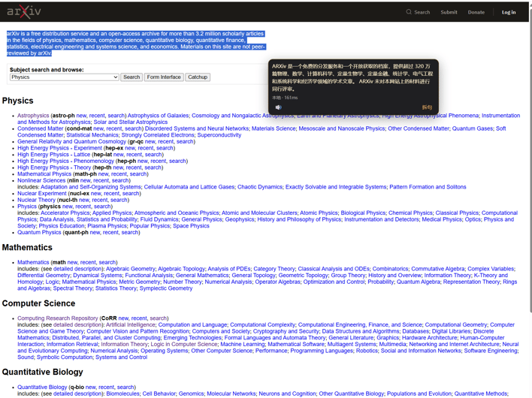Open the Biological Physics link
Screen dimensions: 532x398
pos(363,213)
